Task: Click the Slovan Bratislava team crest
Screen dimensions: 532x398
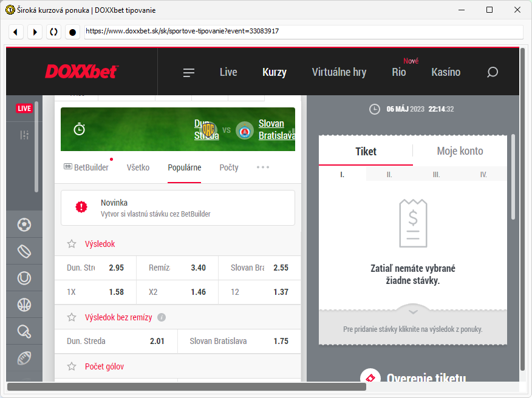Action: tap(245, 130)
